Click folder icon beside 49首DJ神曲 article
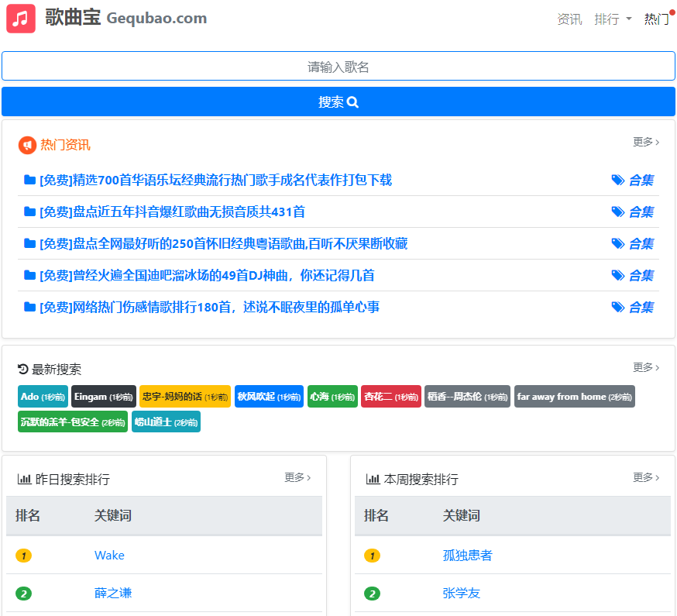677x616 pixels. pos(29,275)
